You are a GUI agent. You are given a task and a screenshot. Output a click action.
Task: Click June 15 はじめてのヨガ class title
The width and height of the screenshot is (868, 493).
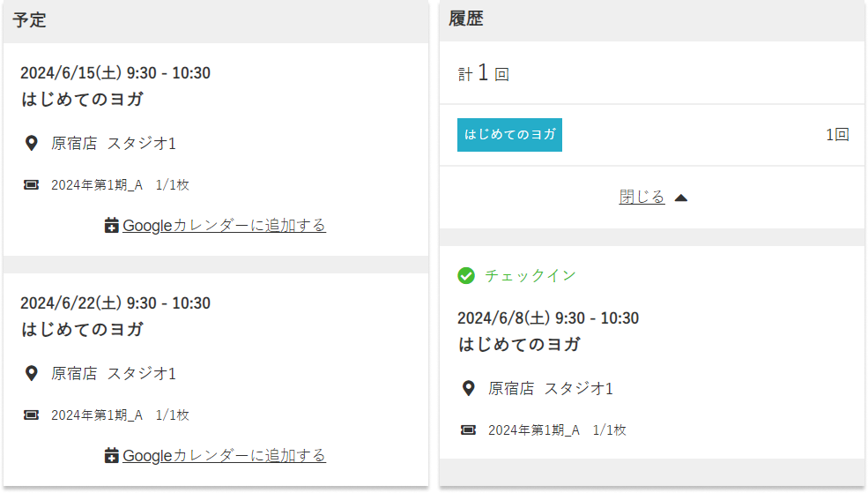(83, 100)
